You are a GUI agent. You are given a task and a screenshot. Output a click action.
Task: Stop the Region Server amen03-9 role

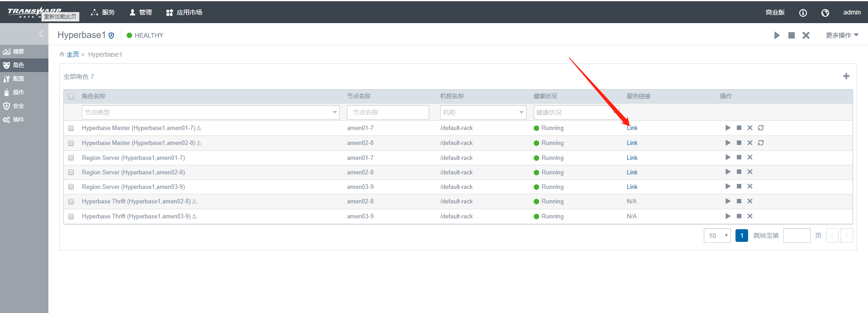click(739, 187)
